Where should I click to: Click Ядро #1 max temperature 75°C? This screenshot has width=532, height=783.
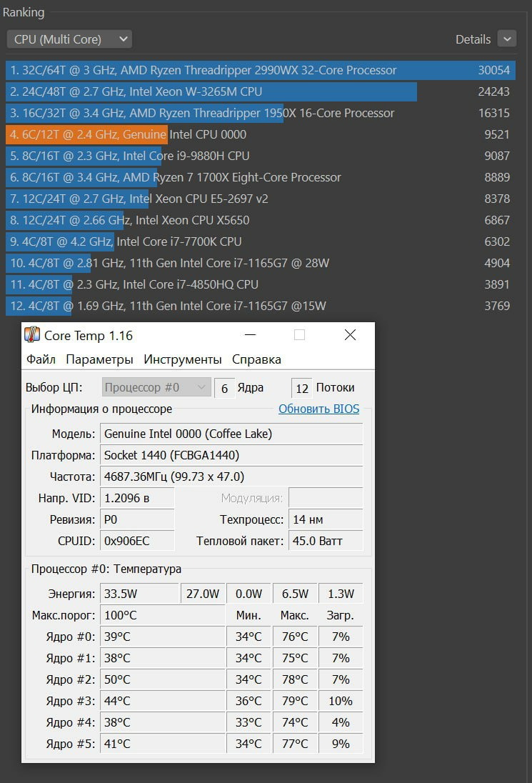tap(295, 658)
